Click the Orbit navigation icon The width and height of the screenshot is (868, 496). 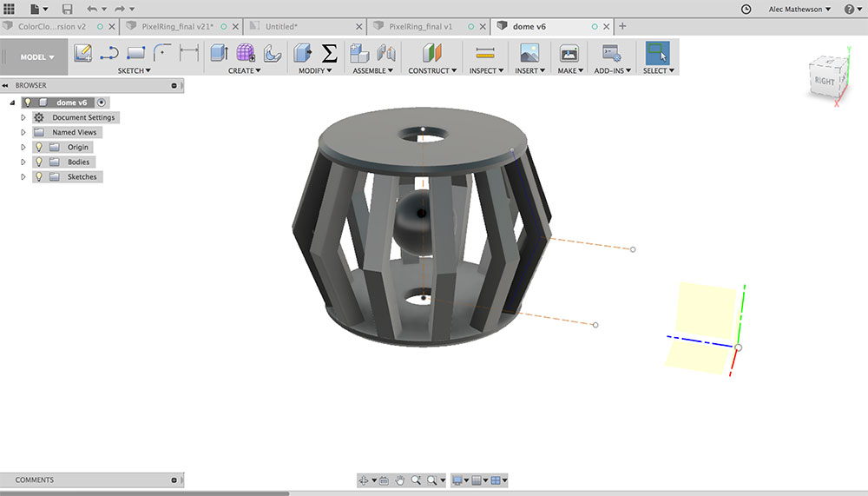pos(364,480)
